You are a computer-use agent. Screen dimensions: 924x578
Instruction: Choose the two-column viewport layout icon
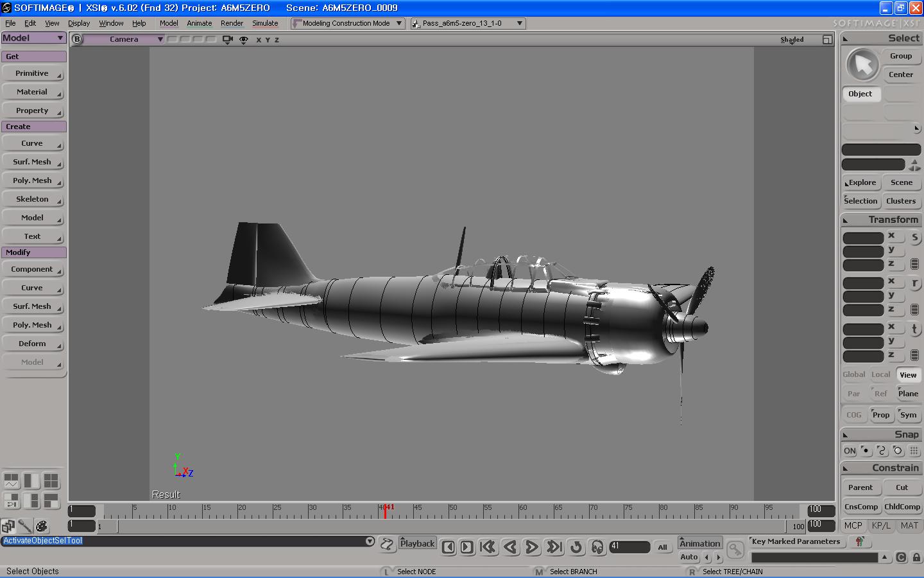click(31, 480)
